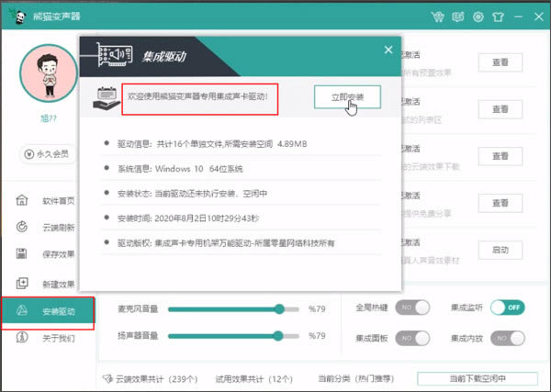Open the shopping cart icon in title bar

(x=437, y=17)
